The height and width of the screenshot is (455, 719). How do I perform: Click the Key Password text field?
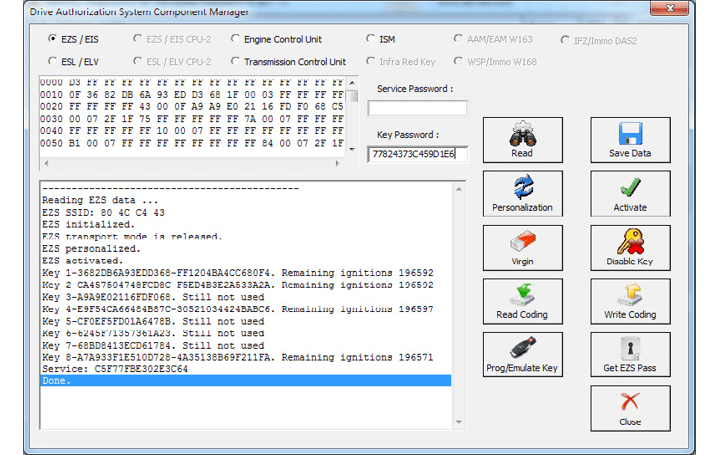pos(417,154)
